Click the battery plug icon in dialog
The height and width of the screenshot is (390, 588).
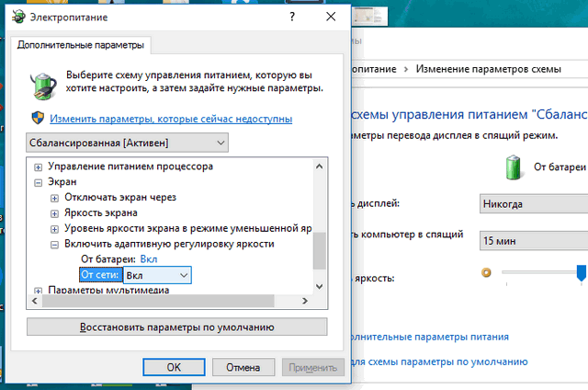click(43, 86)
